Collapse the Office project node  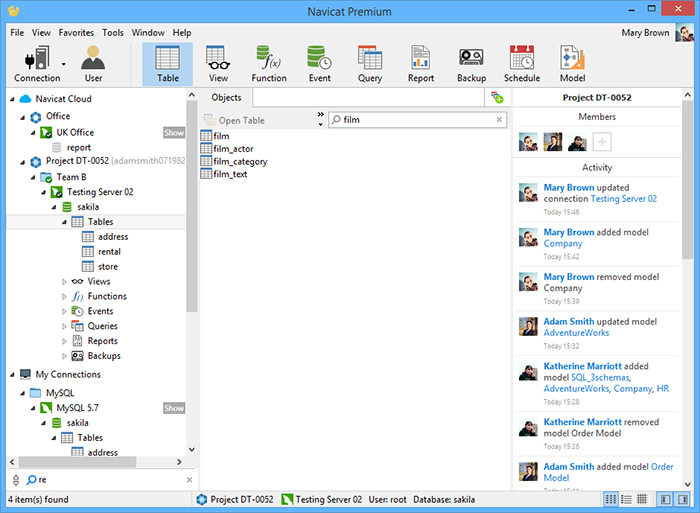22,117
